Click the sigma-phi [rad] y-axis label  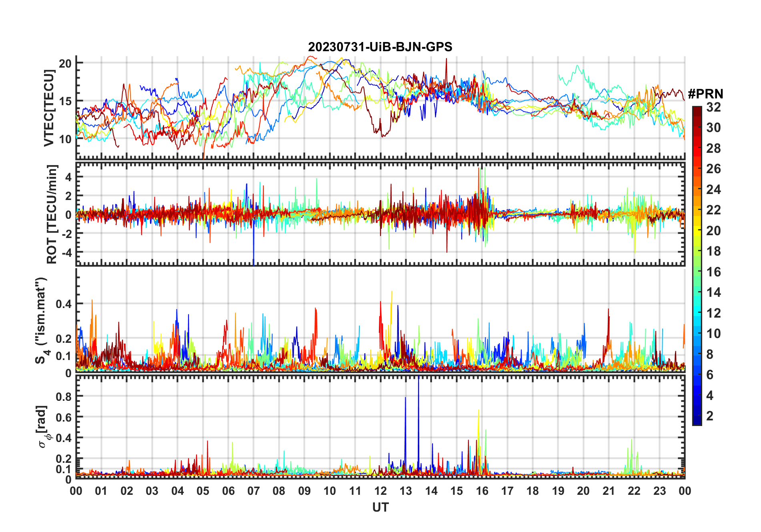pos(42,426)
